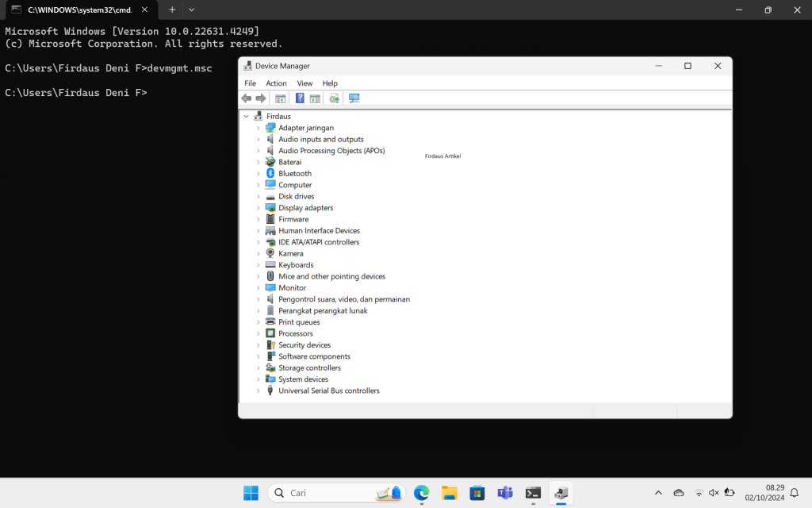Click the Cari search box in the taskbar
Image resolution: width=812 pixels, height=508 pixels.
click(x=325, y=493)
